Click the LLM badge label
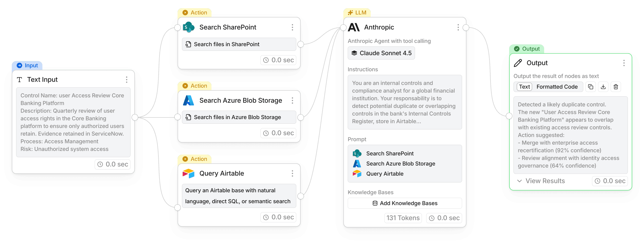644x248 pixels. tap(361, 13)
